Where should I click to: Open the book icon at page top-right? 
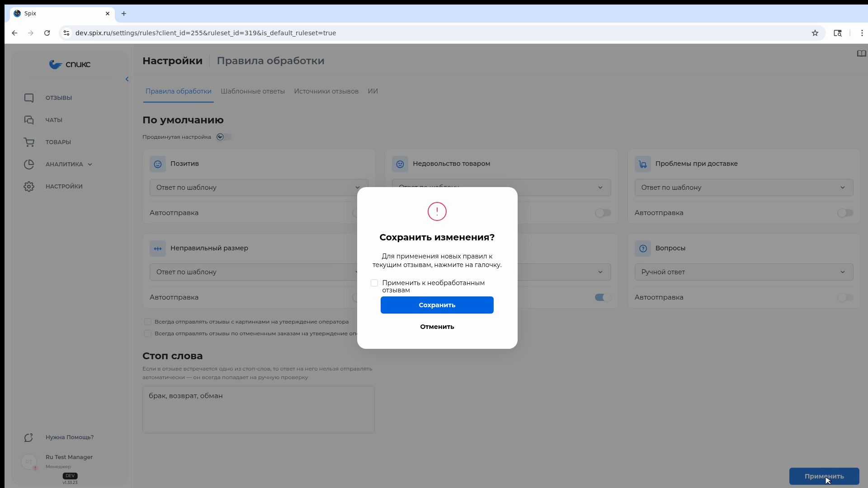[x=861, y=54]
